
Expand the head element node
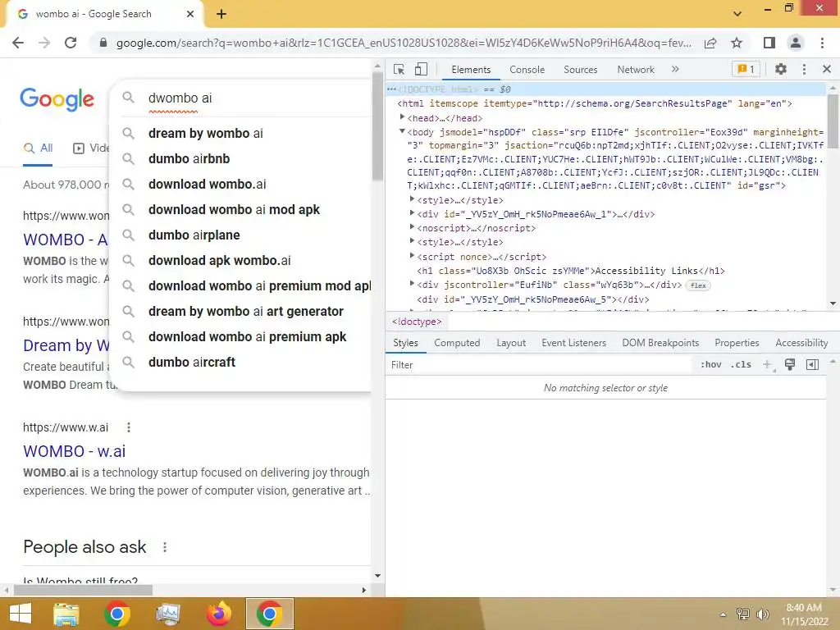(402, 117)
